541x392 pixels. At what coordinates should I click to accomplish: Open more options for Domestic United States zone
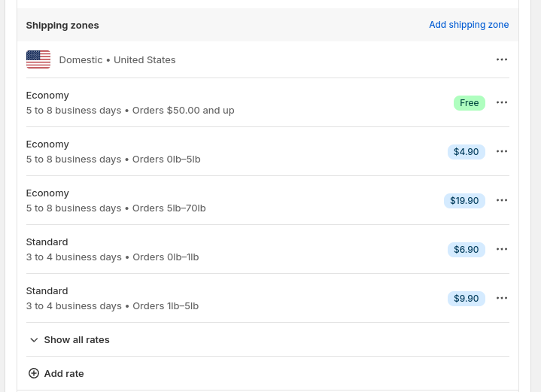502,59
